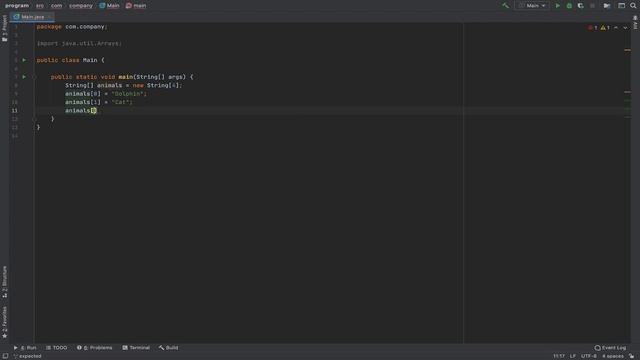The image size is (640, 360).
Task: Open the Favorites tool window sidebar button
Action: (4, 322)
